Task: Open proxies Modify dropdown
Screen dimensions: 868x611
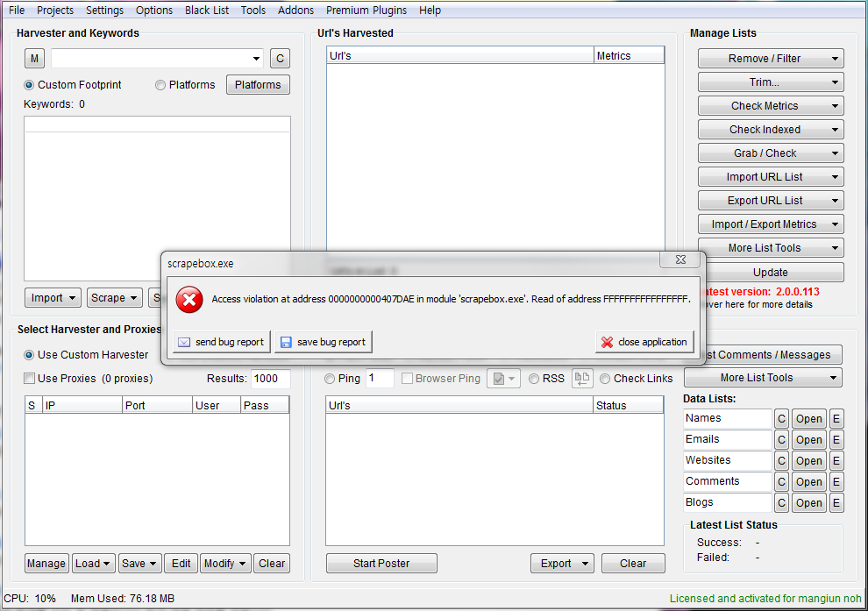Action: pyautogui.click(x=225, y=564)
